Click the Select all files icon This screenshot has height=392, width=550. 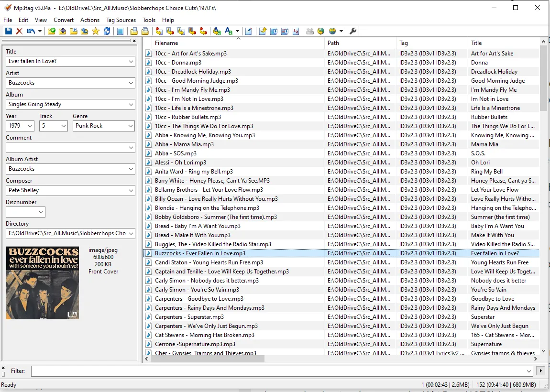click(x=120, y=31)
